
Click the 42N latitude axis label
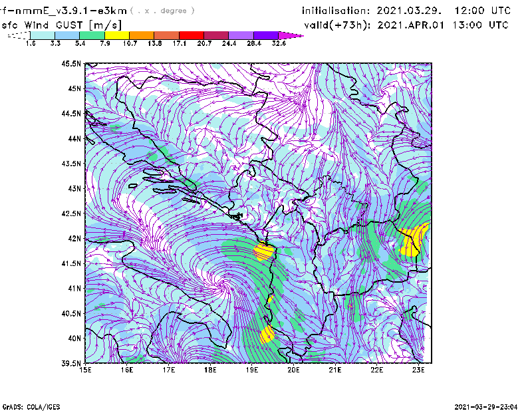tap(73, 239)
